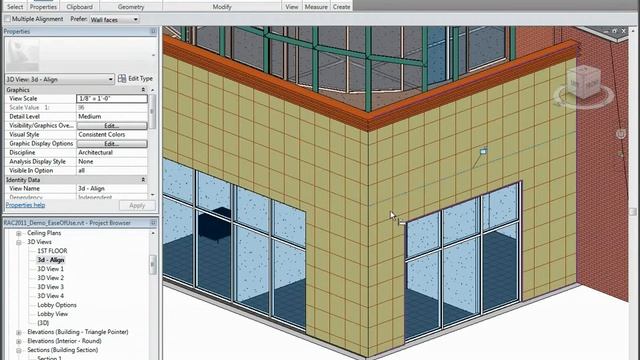This screenshot has width=640, height=360.
Task: Select the 1ST FLOOR 3D view
Action: click(52, 251)
